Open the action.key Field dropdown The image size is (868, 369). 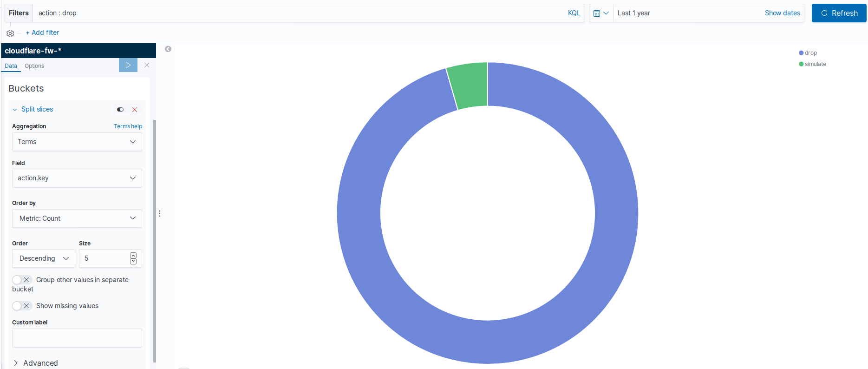pos(77,178)
